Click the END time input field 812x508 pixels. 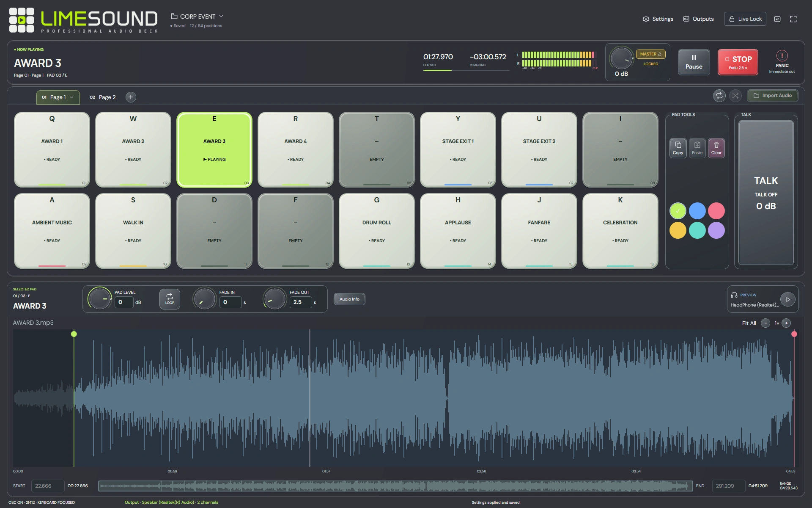click(728, 486)
